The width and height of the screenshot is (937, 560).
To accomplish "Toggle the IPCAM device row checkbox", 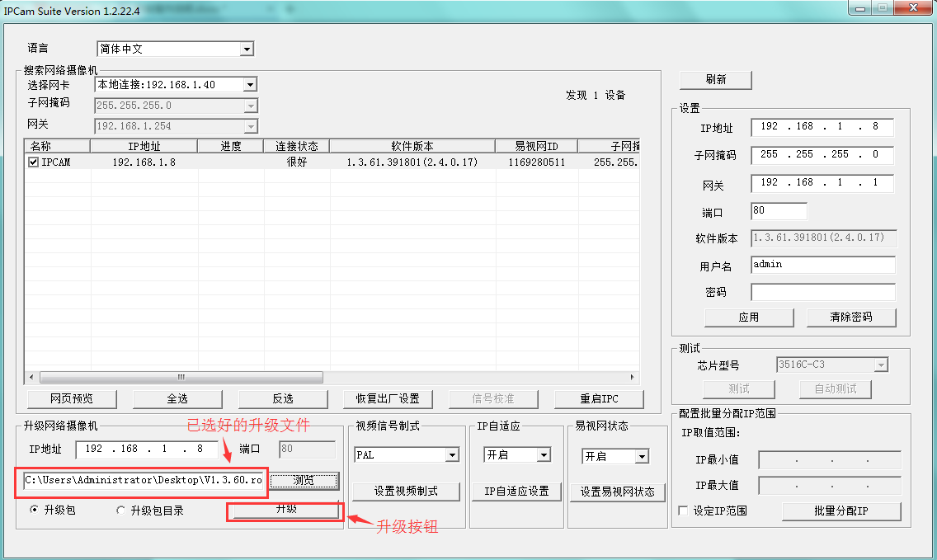I will point(34,162).
